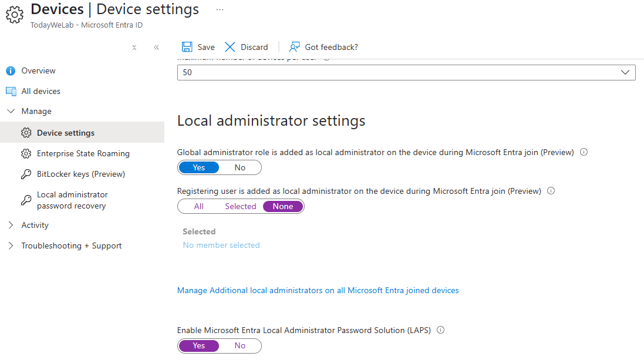Click the BitLocker keys key icon
This screenshot has width=644, height=363.
(26, 174)
